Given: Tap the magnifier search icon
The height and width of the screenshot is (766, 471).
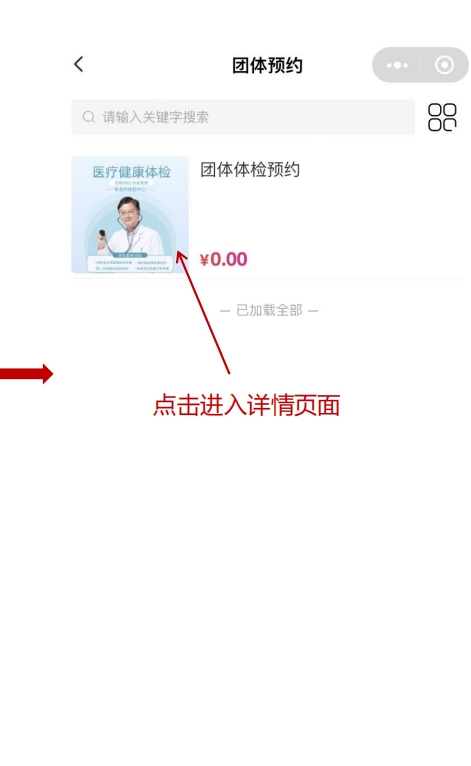Looking at the screenshot, I should 89,117.
